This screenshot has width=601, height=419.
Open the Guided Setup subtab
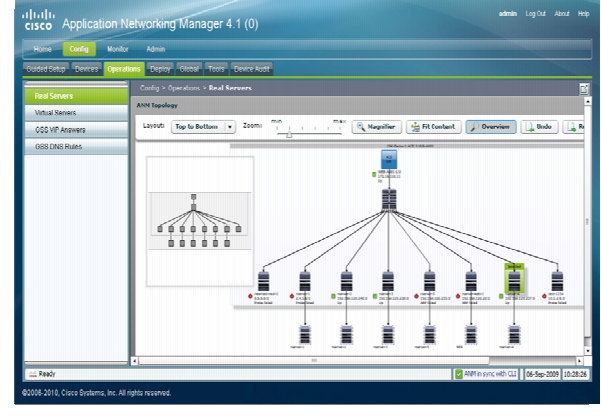46,69
